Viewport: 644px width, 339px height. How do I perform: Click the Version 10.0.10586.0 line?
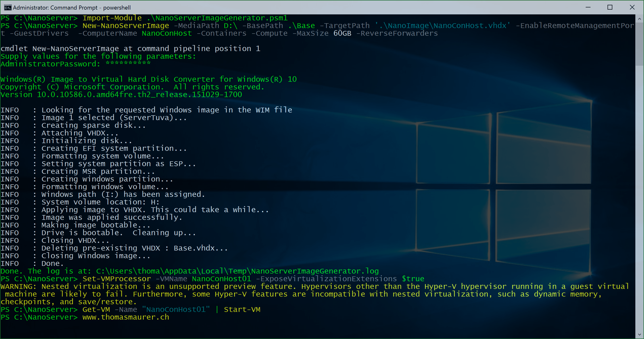[121, 94]
